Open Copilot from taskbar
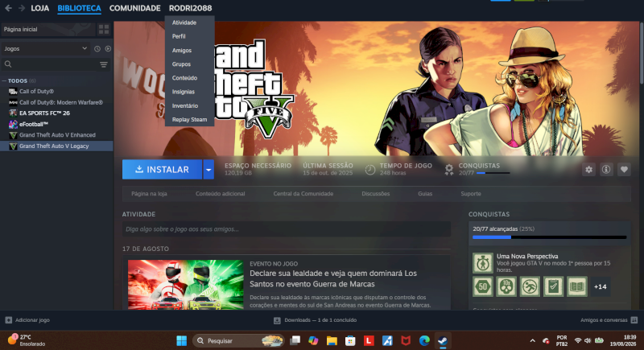644x350 pixels. pos(313,340)
